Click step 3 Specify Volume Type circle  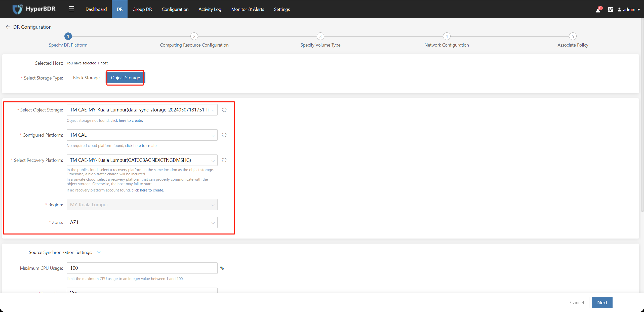pos(320,36)
